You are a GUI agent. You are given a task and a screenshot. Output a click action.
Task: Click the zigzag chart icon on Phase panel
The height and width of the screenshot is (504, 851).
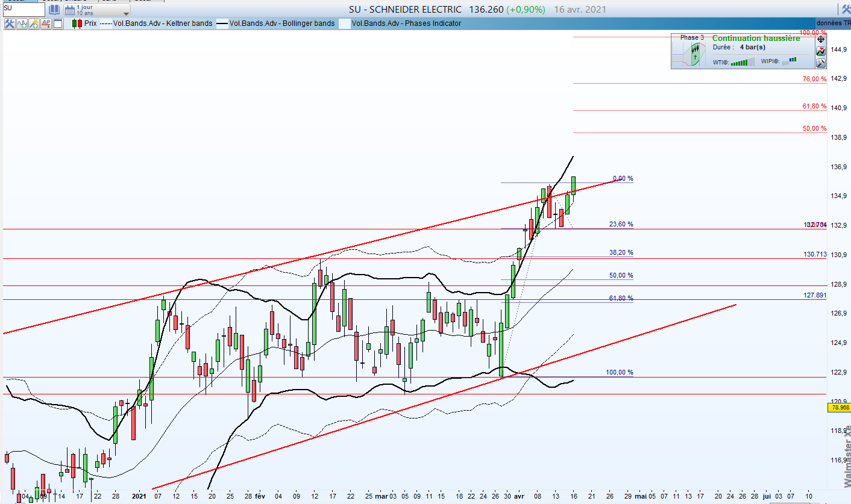(x=820, y=51)
